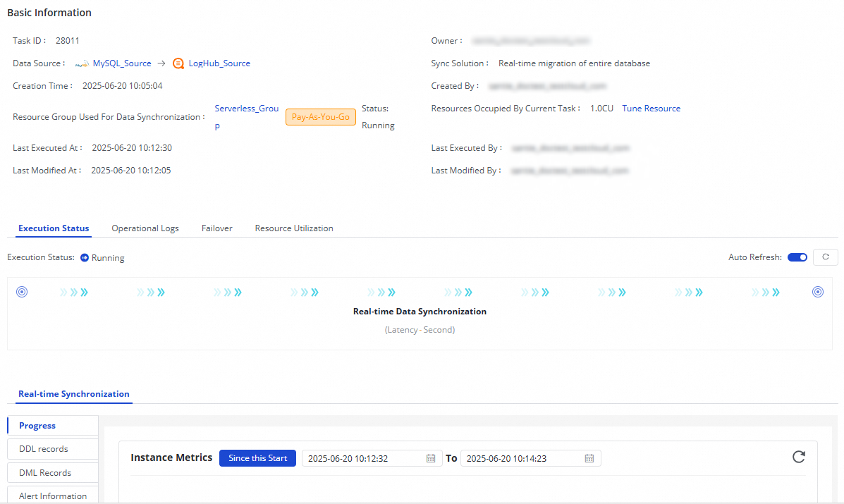844x504 pixels.
Task: Open the LogHub_Source data source link
Action: point(219,63)
